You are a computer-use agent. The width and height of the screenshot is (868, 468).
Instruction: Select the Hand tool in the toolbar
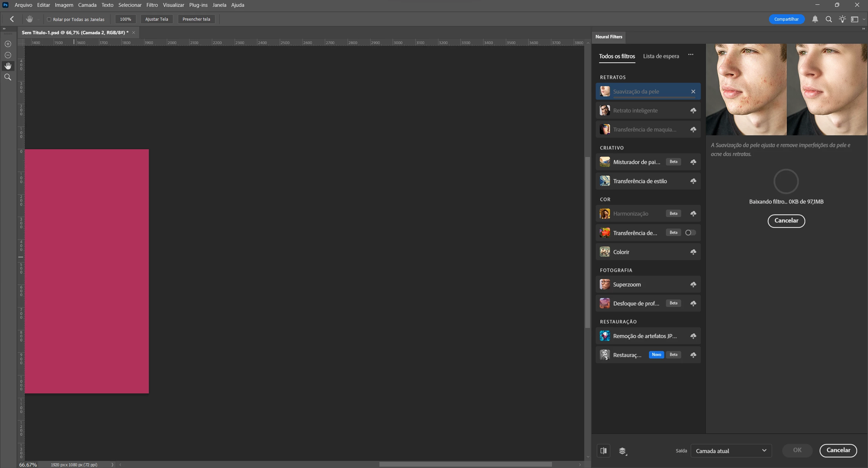pos(8,66)
